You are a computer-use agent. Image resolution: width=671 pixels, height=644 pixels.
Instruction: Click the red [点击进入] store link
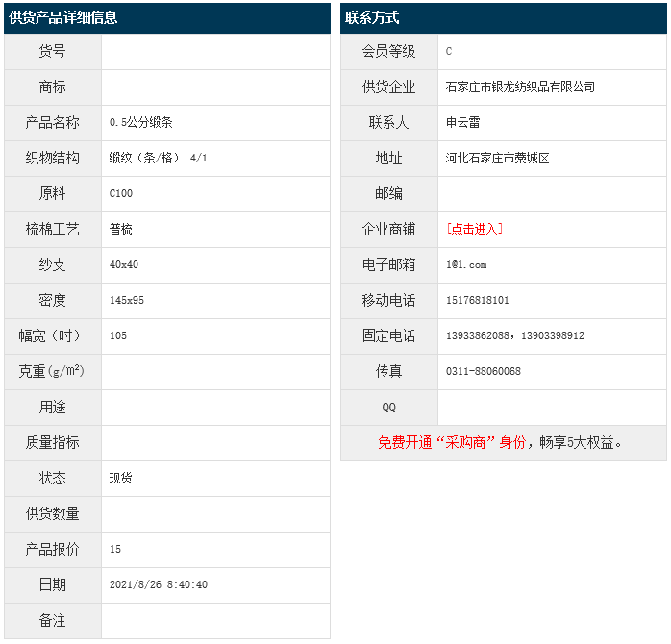(x=474, y=229)
